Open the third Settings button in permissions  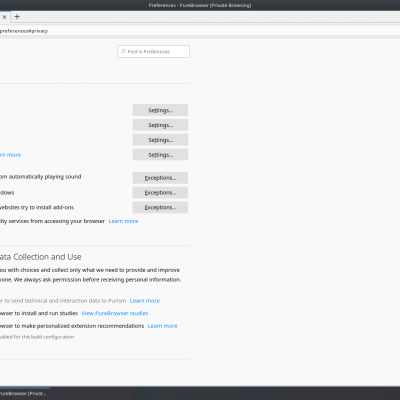(160, 140)
